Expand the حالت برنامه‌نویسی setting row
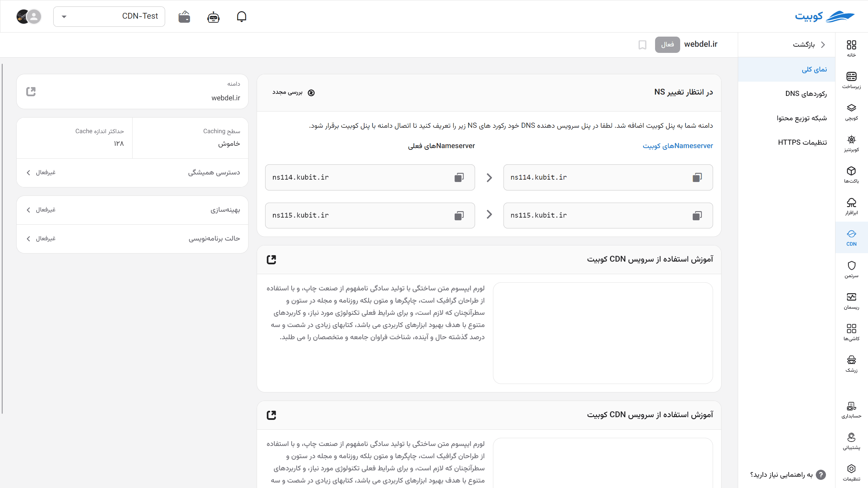Image resolution: width=868 pixels, height=488 pixels. click(x=132, y=239)
